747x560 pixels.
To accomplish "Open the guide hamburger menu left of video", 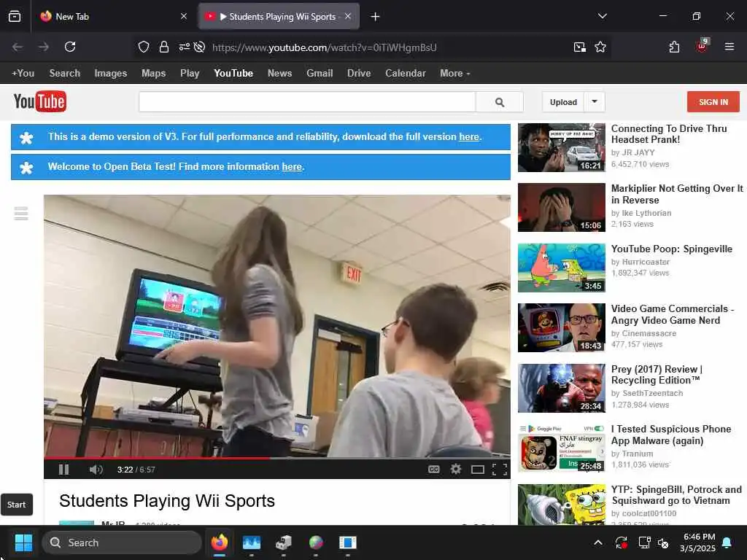I will coord(21,214).
